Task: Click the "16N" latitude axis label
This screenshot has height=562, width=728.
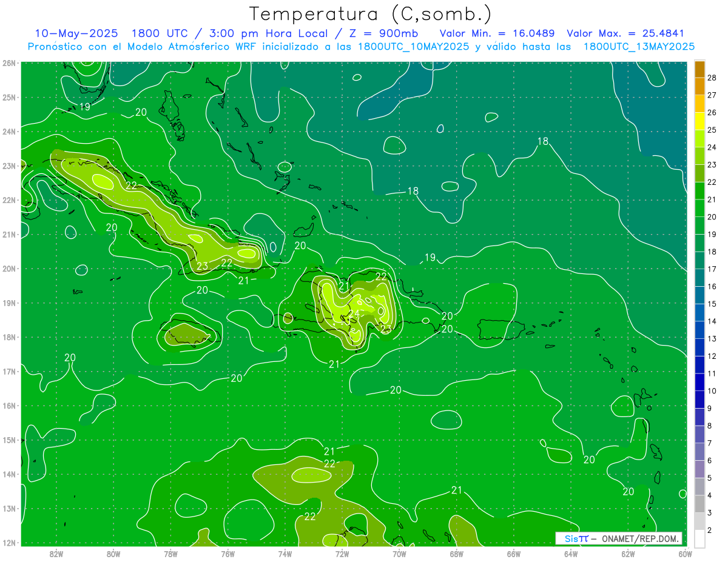Action: click(x=9, y=406)
